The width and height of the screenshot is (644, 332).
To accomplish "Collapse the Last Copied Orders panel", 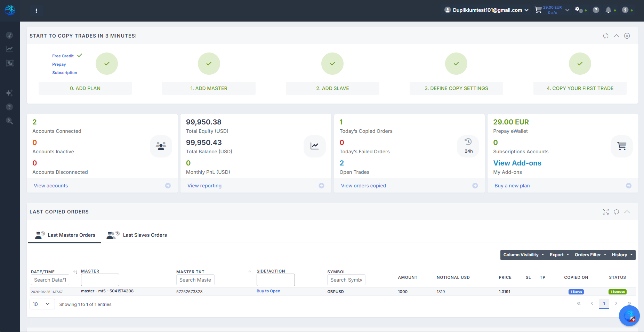I will [x=627, y=212].
